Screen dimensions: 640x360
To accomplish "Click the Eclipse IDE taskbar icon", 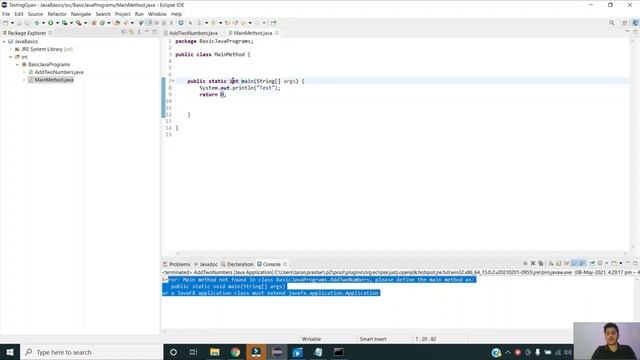I will point(277,352).
